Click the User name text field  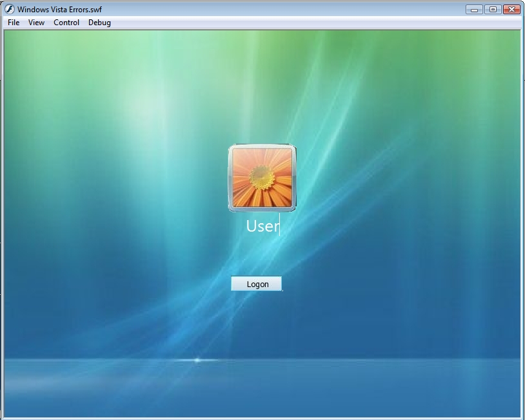click(263, 226)
